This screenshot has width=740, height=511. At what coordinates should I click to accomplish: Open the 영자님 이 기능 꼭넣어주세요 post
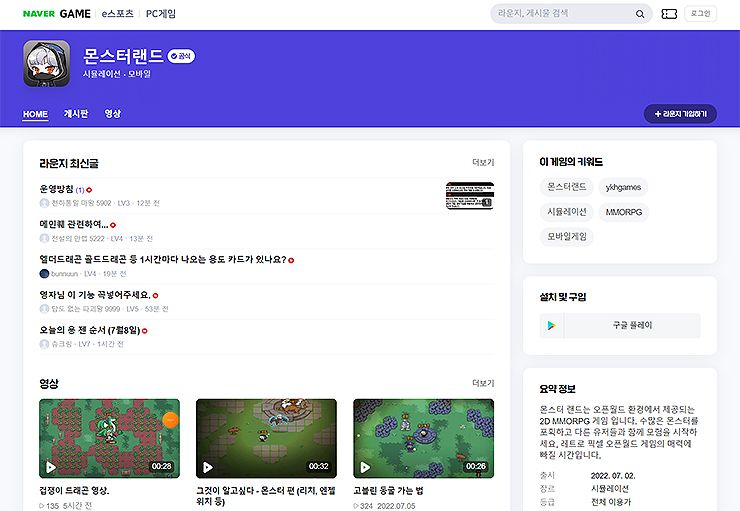(95, 295)
